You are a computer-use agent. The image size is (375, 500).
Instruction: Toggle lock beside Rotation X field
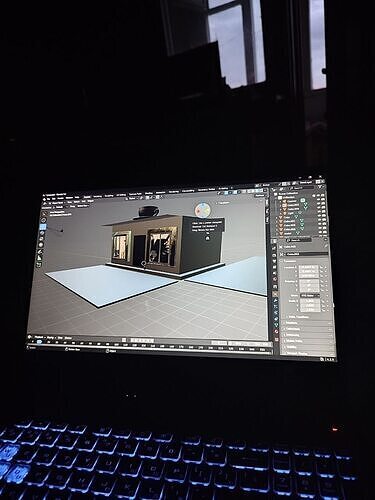tap(322, 281)
